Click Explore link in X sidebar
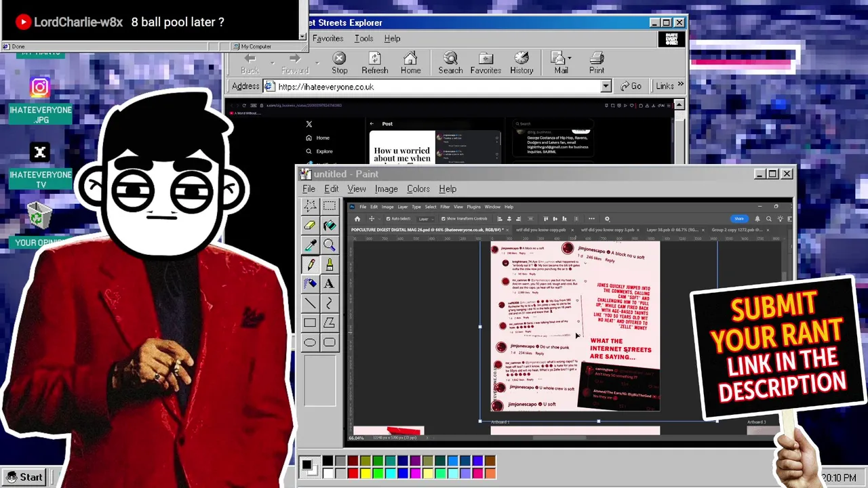The image size is (868, 488). 319,151
